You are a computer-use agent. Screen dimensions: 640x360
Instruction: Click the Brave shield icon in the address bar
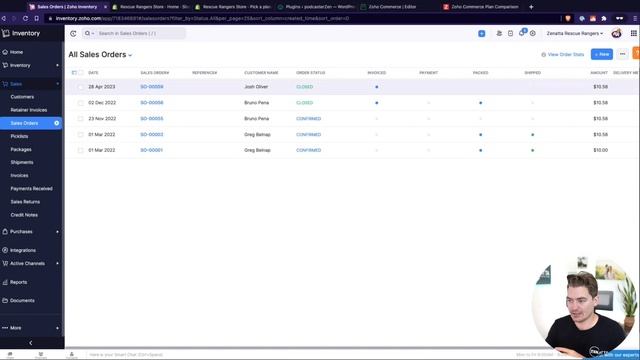(568, 18)
